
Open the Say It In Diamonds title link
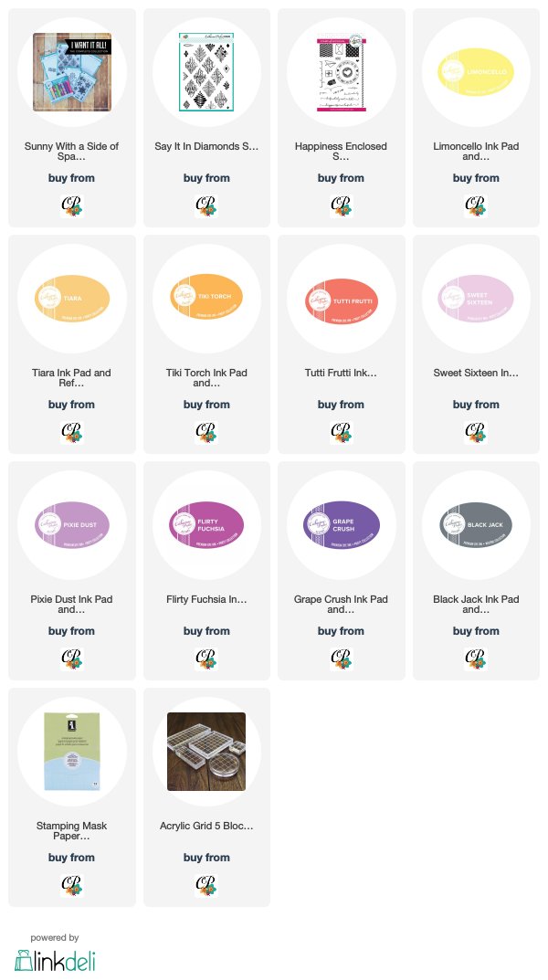click(206, 146)
